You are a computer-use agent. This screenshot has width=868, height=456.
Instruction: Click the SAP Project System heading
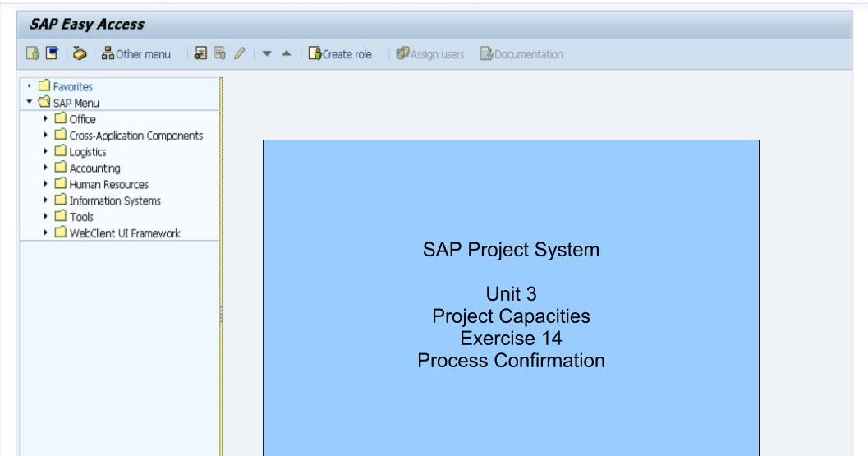[x=511, y=249]
